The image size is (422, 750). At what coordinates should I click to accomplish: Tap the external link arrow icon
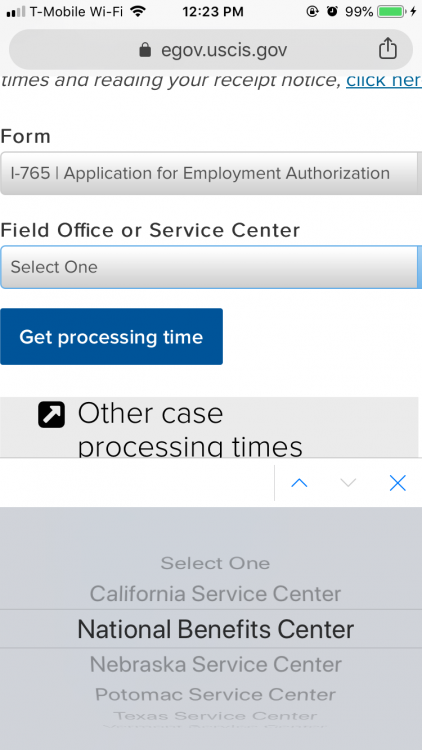[x=52, y=414]
